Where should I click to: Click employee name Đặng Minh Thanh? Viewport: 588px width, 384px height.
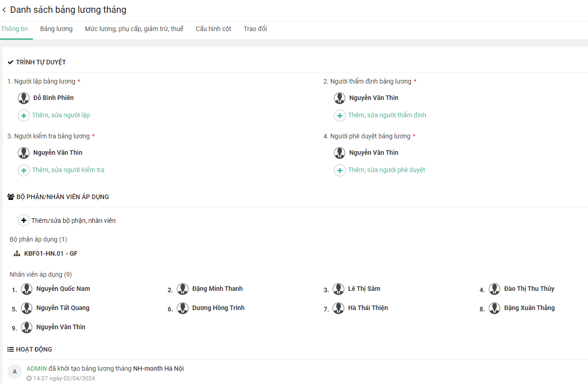[217, 289]
